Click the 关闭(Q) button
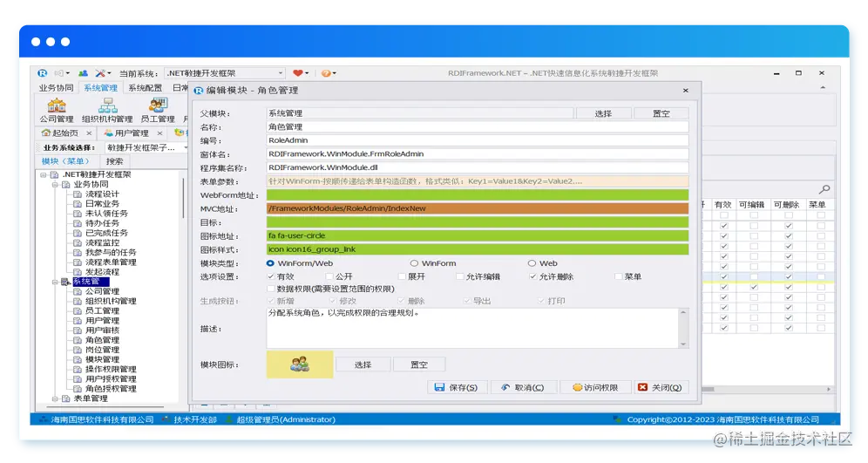This screenshot has height=463, width=868. tap(660, 387)
